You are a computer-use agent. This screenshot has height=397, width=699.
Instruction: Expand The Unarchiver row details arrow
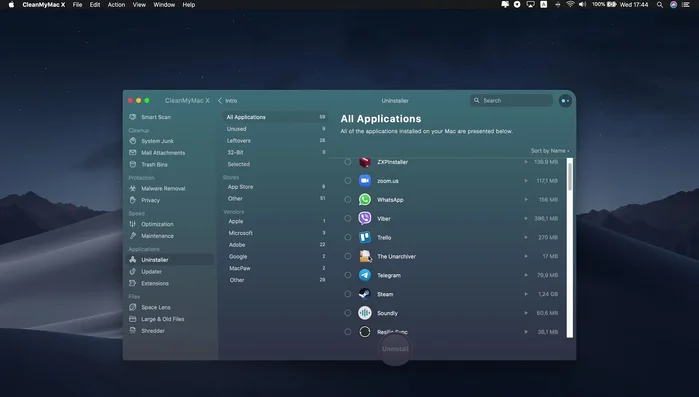[526, 256]
